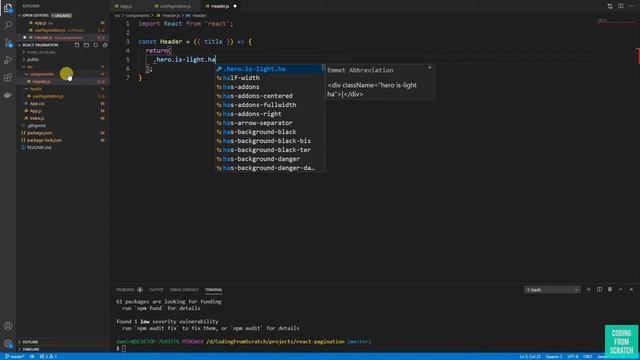The height and width of the screenshot is (360, 640).
Task: Close the bottom terminal panel
Action: [631, 289]
